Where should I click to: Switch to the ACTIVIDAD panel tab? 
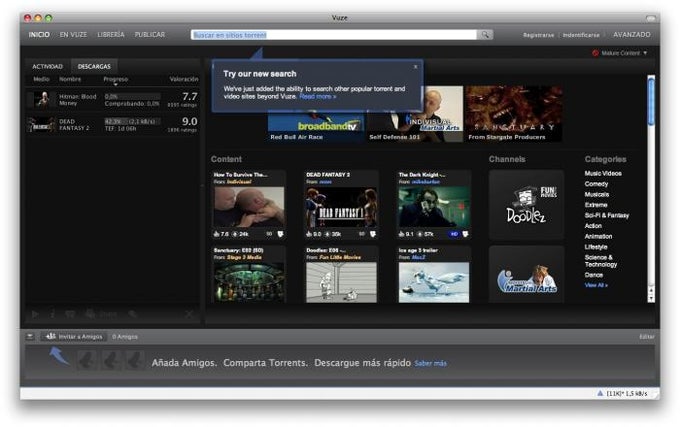pyautogui.click(x=48, y=66)
